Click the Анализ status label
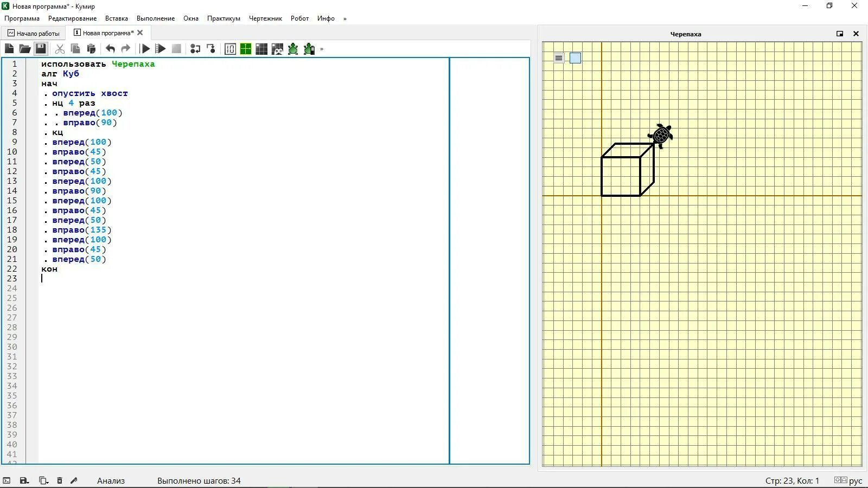The image size is (868, 488). (111, 480)
